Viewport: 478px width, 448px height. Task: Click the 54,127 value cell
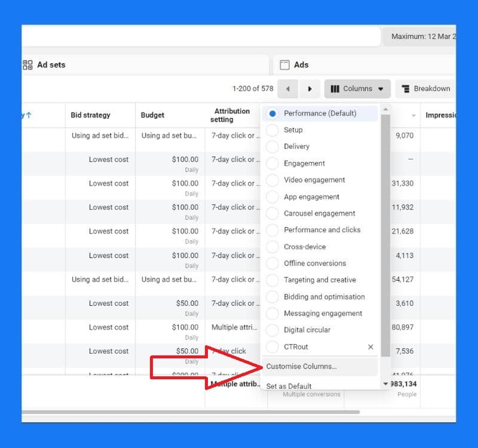coord(402,280)
